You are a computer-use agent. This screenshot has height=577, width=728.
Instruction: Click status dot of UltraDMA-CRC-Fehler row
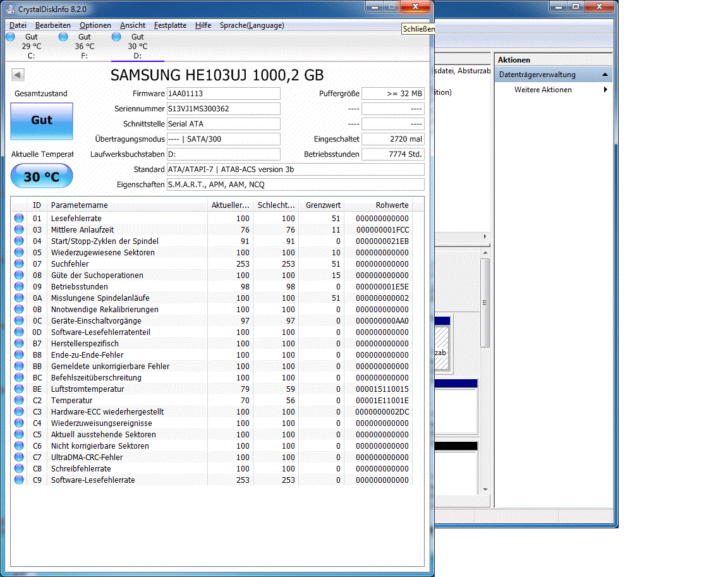(19, 457)
